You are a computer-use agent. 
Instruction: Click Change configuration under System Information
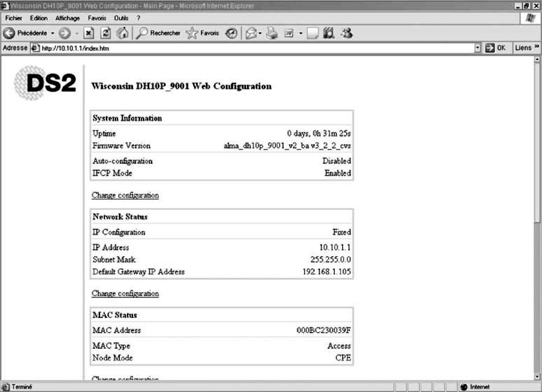point(125,195)
